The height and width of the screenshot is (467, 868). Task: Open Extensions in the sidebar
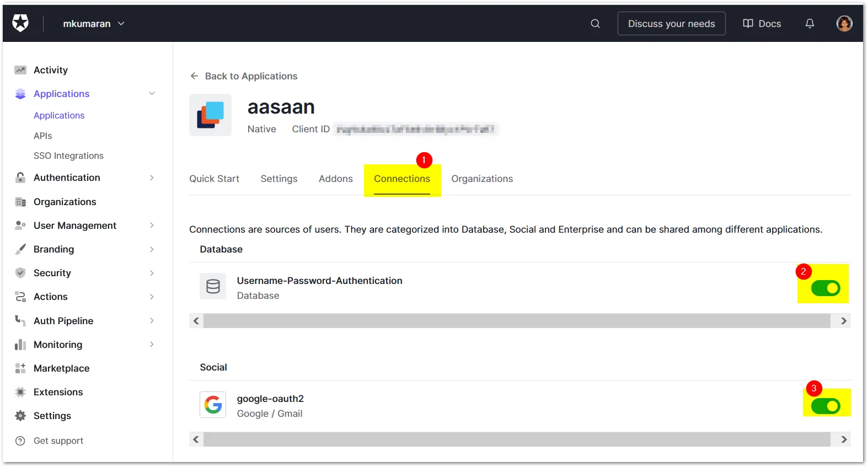tap(58, 392)
